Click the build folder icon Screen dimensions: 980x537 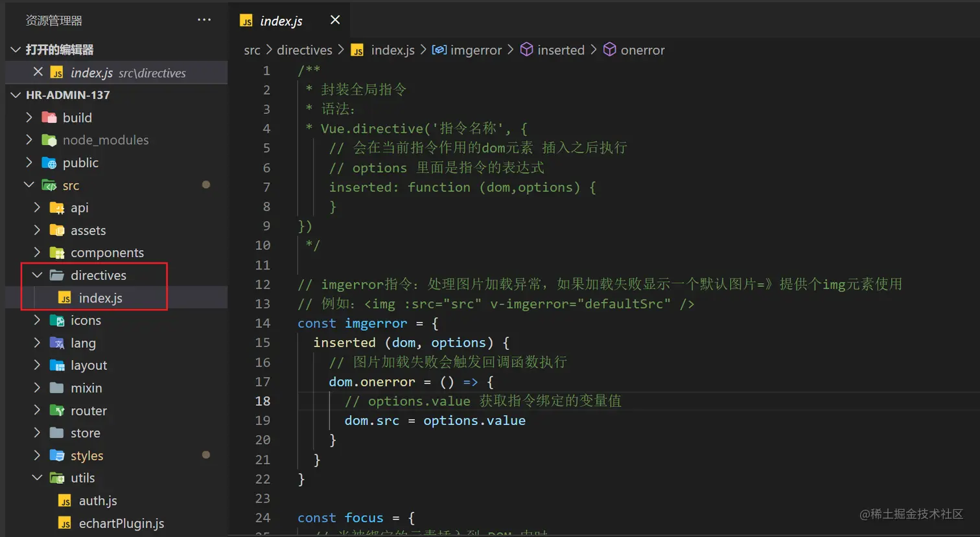(49, 118)
